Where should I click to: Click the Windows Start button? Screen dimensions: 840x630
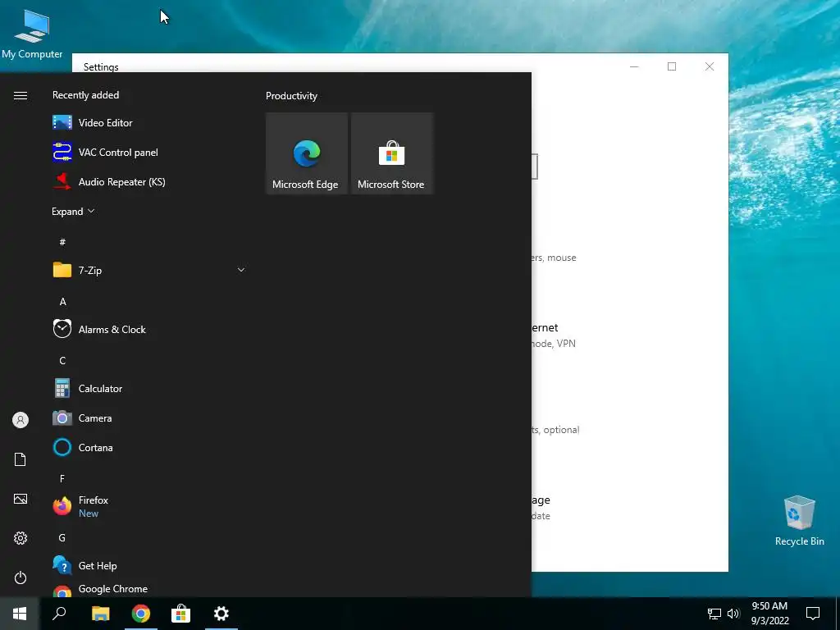tap(20, 614)
